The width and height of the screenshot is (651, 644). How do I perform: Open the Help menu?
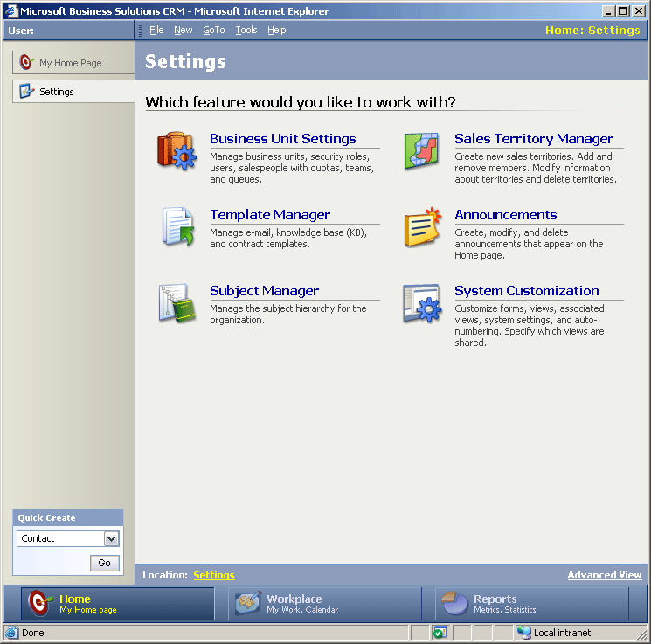tap(276, 30)
